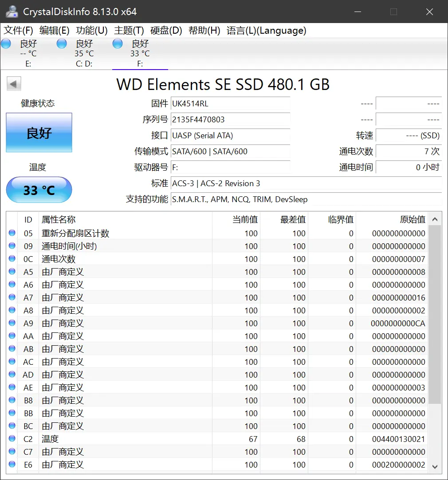Click the raw value 0000000000CA

pyautogui.click(x=398, y=324)
